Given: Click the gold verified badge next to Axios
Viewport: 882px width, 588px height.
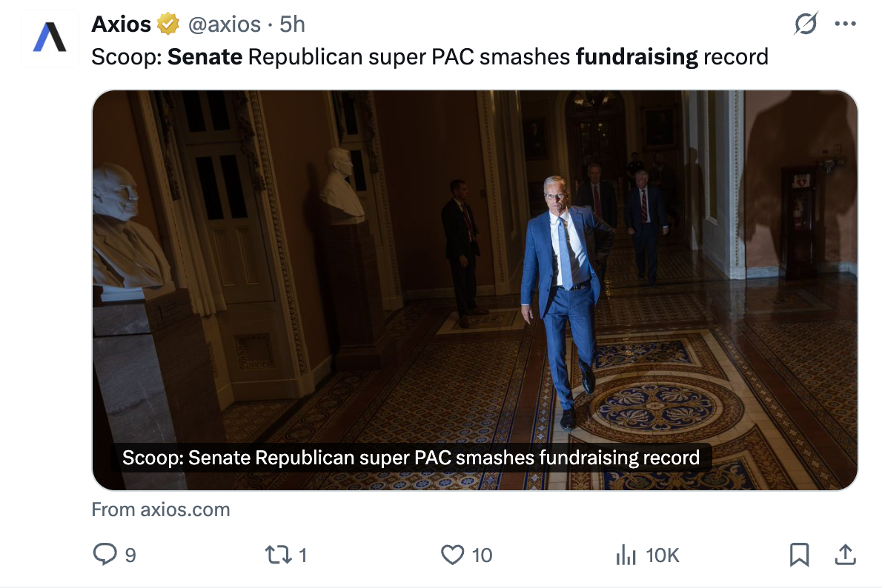Looking at the screenshot, I should [x=168, y=24].
